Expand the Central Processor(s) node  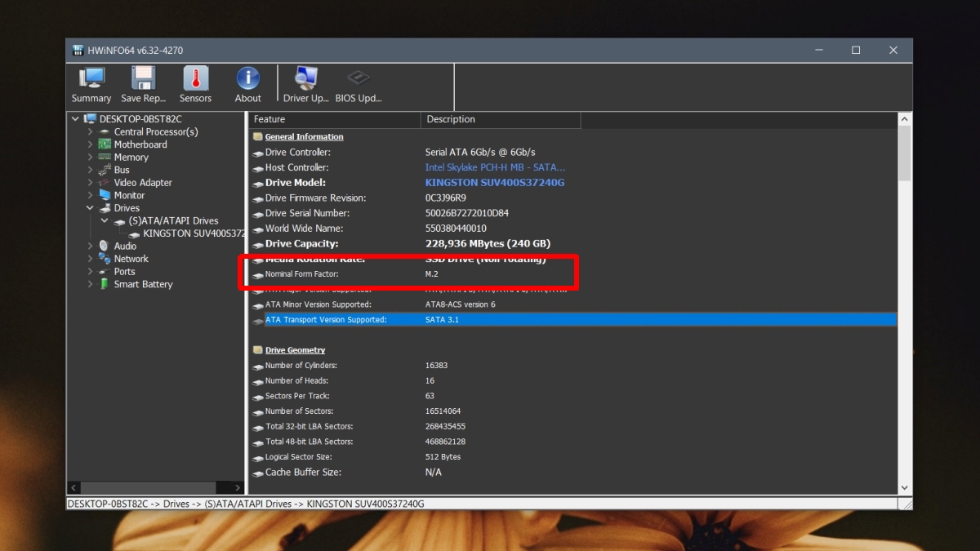(x=91, y=131)
